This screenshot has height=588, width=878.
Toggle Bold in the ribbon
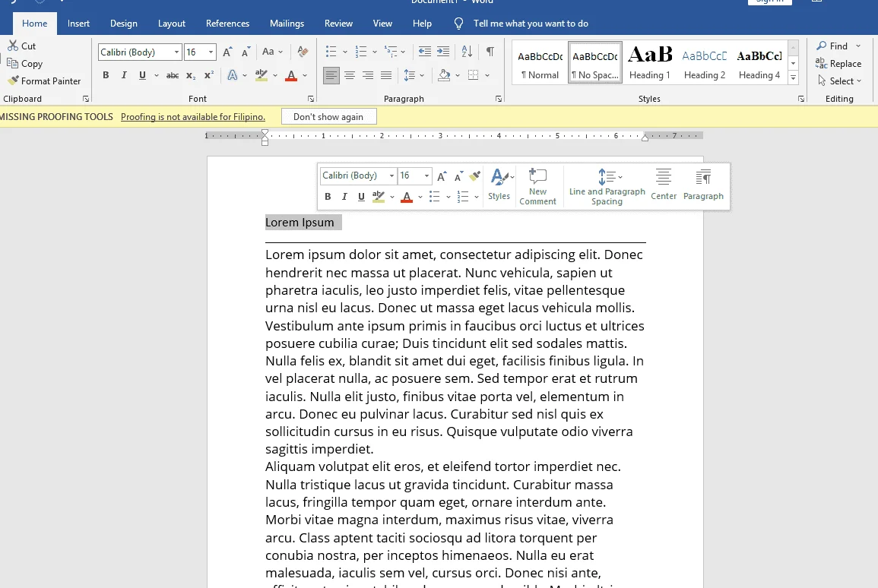[x=106, y=75]
